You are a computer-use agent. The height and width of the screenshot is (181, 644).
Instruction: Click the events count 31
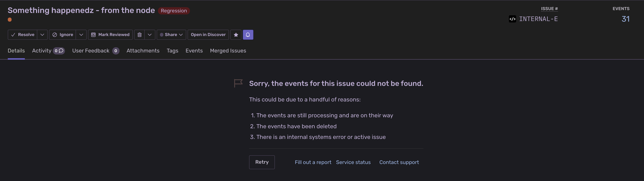point(626,19)
